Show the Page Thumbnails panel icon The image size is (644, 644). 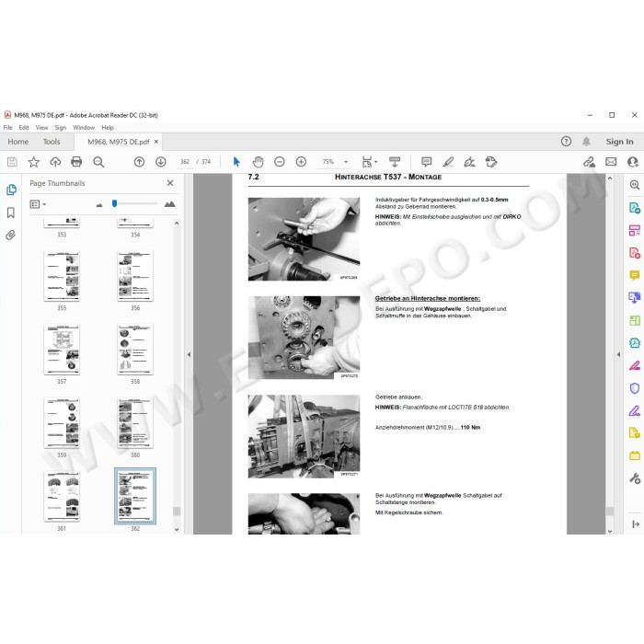point(11,190)
